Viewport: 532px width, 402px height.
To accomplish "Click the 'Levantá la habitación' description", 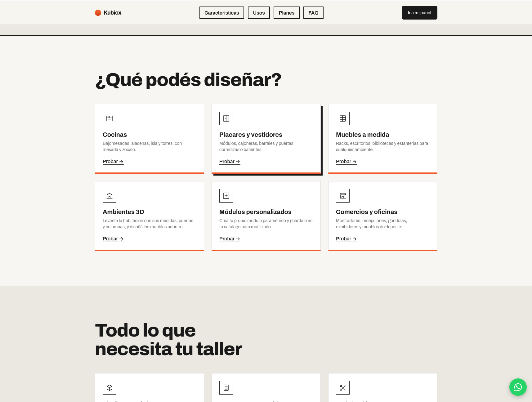I will pyautogui.click(x=148, y=224).
